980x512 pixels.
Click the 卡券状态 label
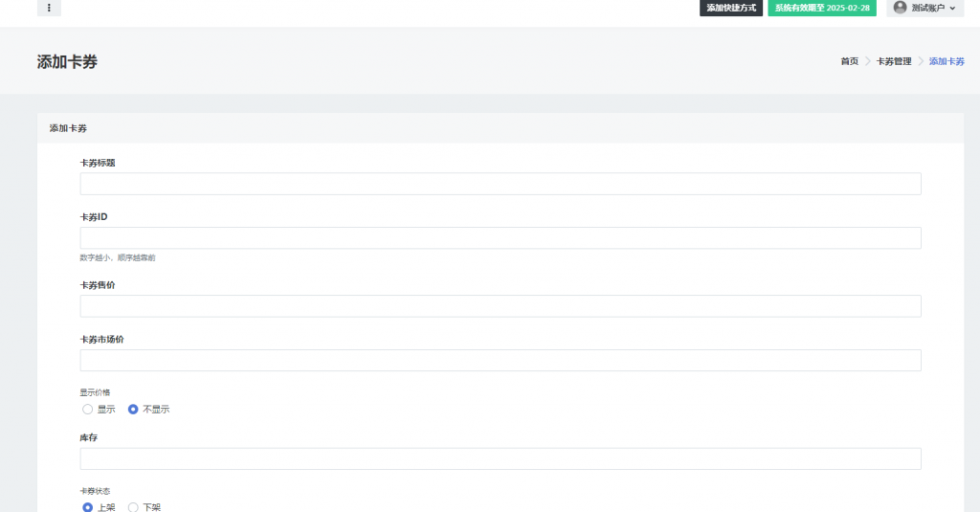[x=95, y=491]
